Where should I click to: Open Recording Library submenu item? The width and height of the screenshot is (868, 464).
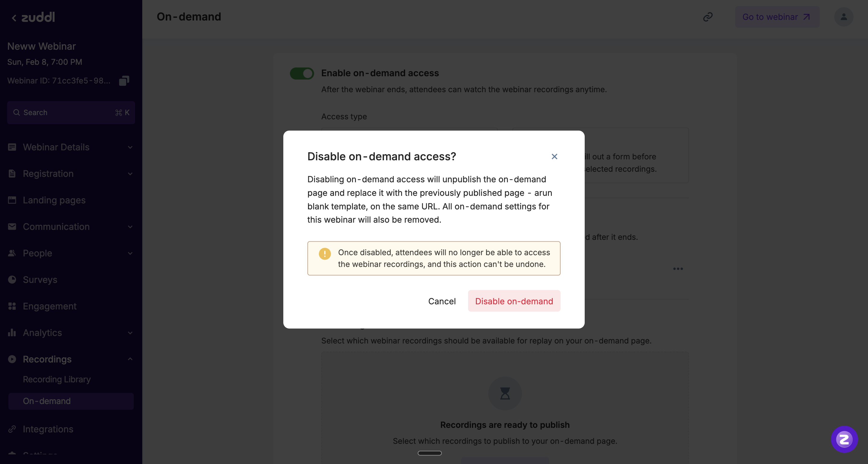57,379
